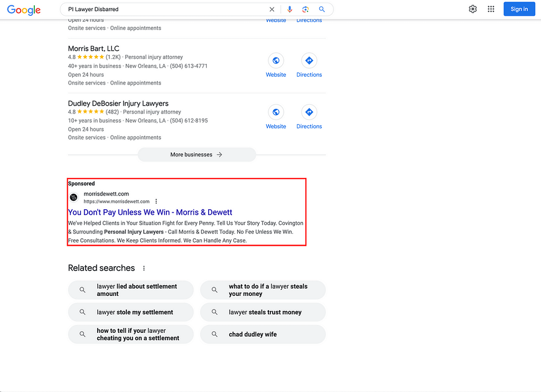The height and width of the screenshot is (392, 541).
Task: Start voice search with microphone icon
Action: tap(290, 10)
